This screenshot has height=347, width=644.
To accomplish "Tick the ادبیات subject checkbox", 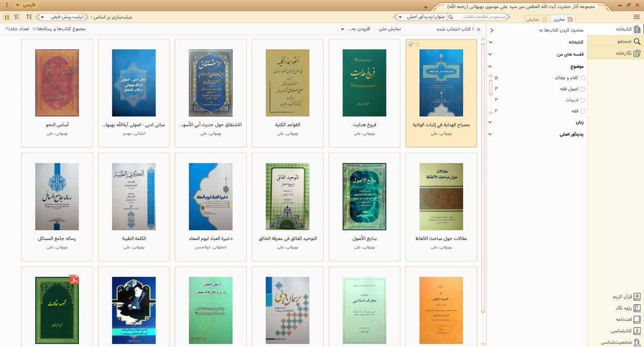I will coord(583,100).
